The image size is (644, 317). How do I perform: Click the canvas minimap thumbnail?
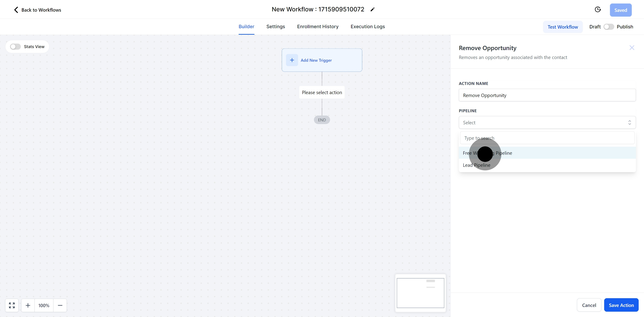pos(420,293)
